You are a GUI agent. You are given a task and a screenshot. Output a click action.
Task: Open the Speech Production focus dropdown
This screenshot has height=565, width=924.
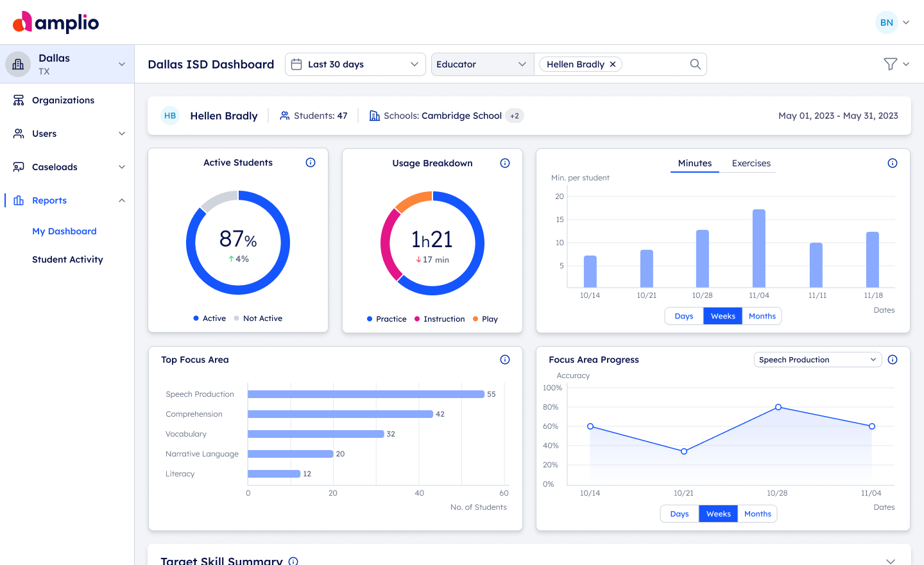pos(817,360)
